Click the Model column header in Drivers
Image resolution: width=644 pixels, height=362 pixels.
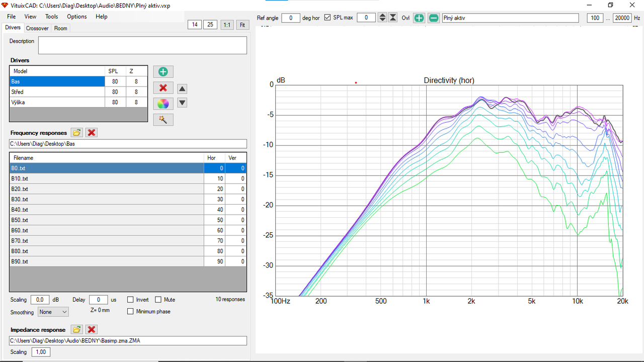coord(57,71)
